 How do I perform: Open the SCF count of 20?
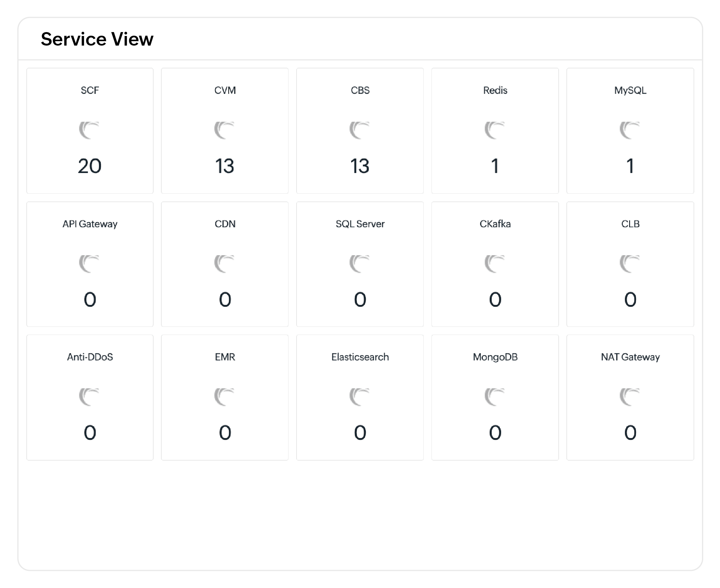(x=90, y=166)
